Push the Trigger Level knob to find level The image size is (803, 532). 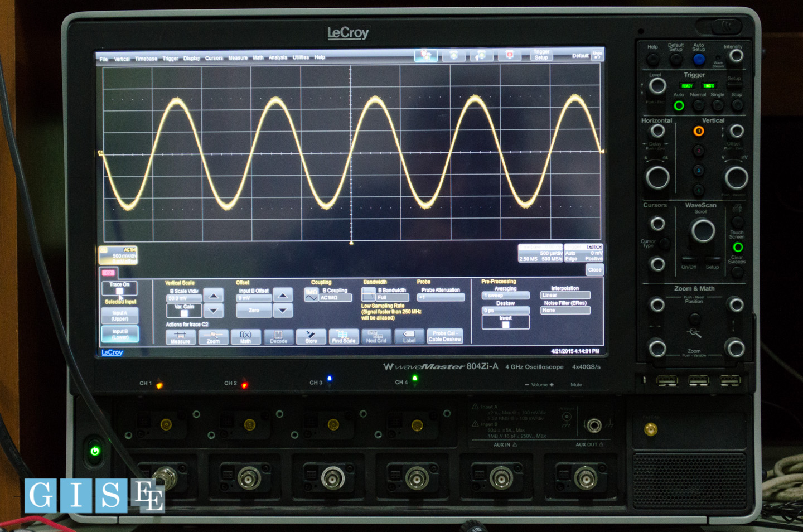(x=657, y=86)
